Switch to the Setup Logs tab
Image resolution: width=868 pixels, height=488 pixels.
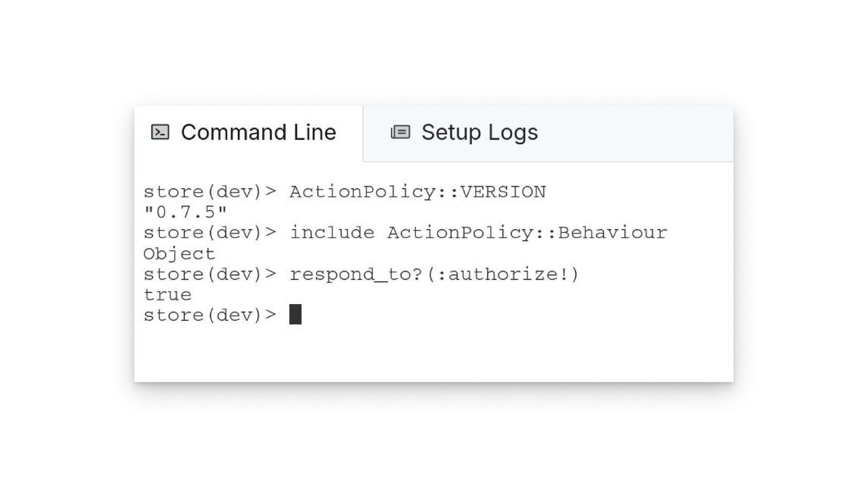tap(479, 132)
